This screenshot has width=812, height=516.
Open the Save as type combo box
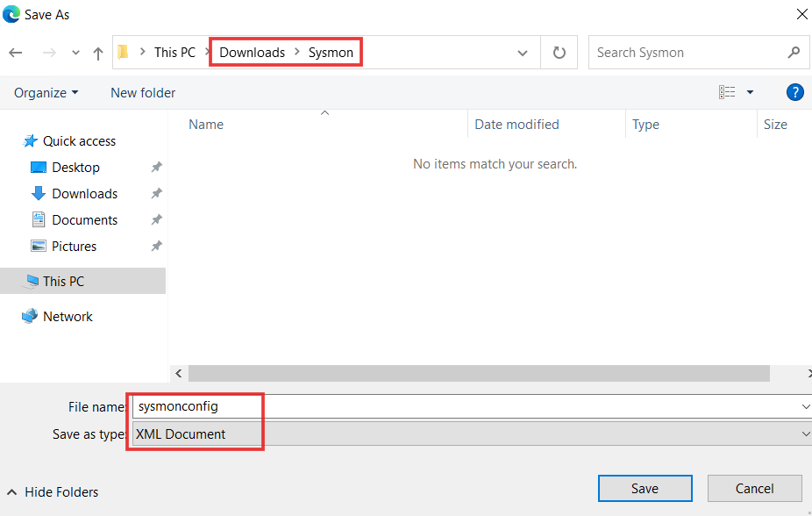click(471, 434)
